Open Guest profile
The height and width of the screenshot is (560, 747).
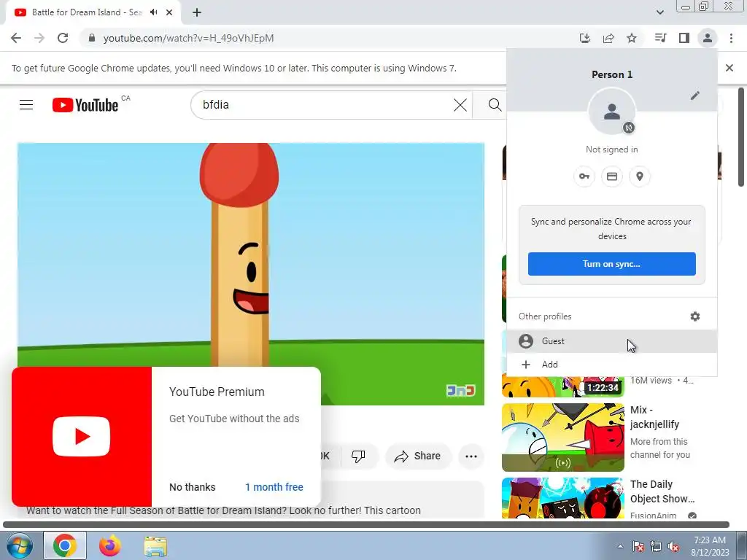click(x=612, y=341)
